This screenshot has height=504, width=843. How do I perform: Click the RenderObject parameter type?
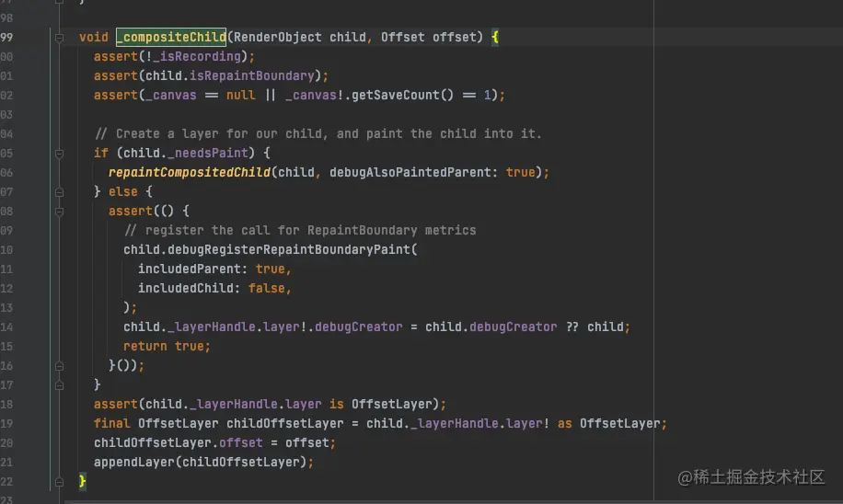(277, 37)
